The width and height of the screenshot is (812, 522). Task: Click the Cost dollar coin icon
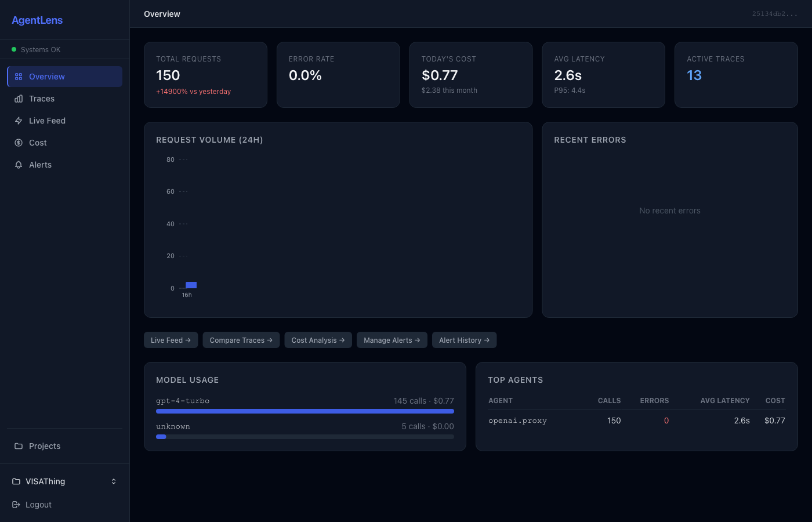19,143
